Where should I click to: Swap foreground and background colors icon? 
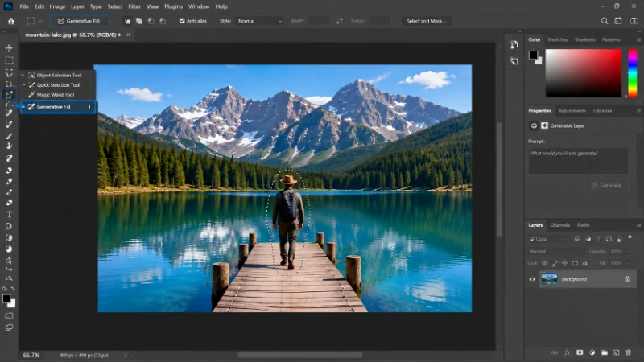[13, 289]
